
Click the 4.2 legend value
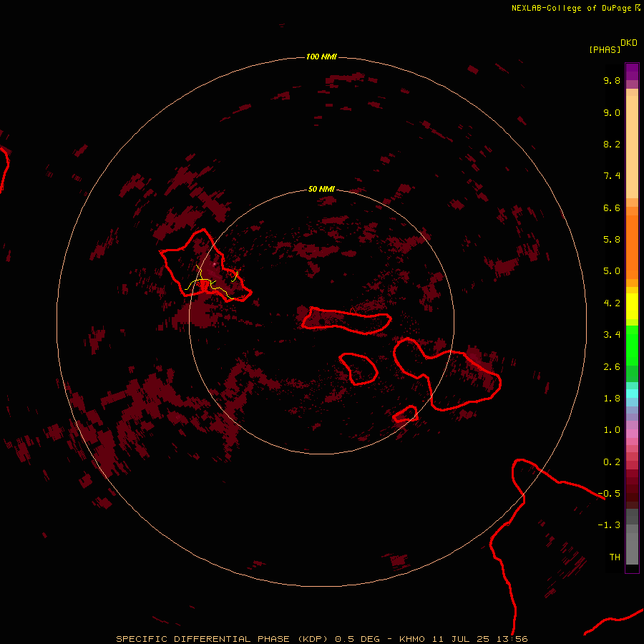612,303
